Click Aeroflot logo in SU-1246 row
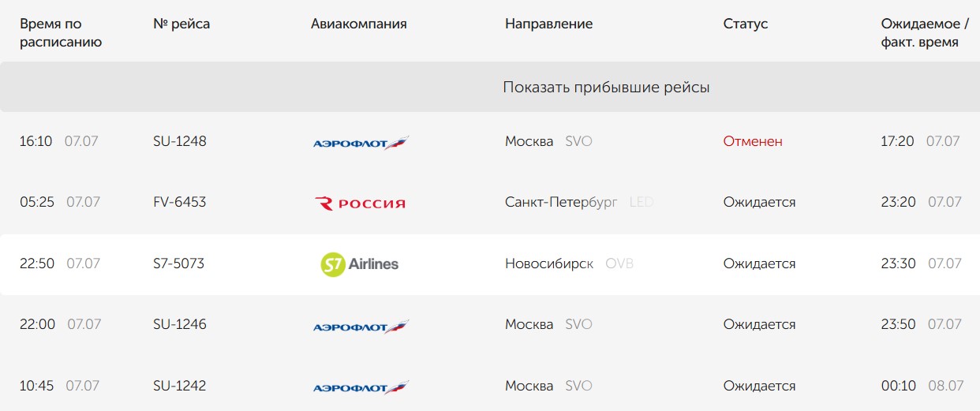Viewport: 980px width, 411px height. (x=361, y=326)
